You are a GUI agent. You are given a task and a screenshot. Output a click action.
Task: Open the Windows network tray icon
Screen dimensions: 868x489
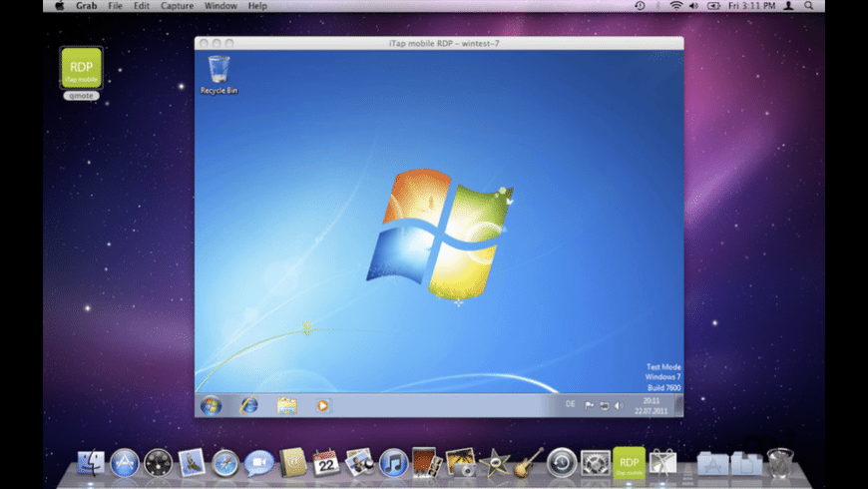(604, 405)
